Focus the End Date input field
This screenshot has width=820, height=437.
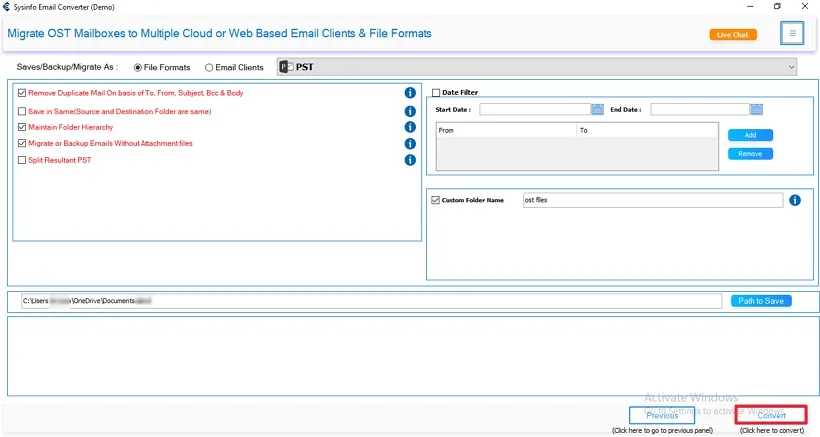[700, 109]
